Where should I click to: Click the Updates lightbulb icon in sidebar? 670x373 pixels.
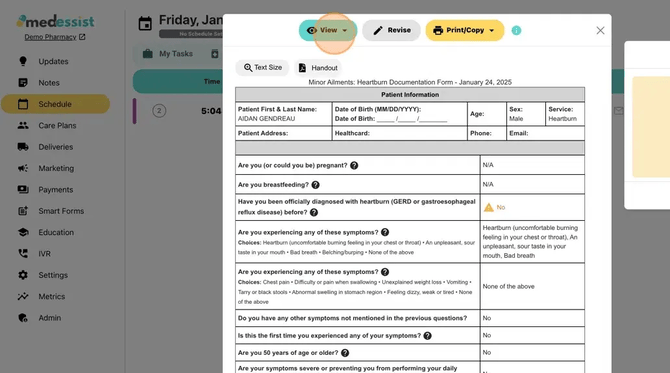click(x=23, y=61)
